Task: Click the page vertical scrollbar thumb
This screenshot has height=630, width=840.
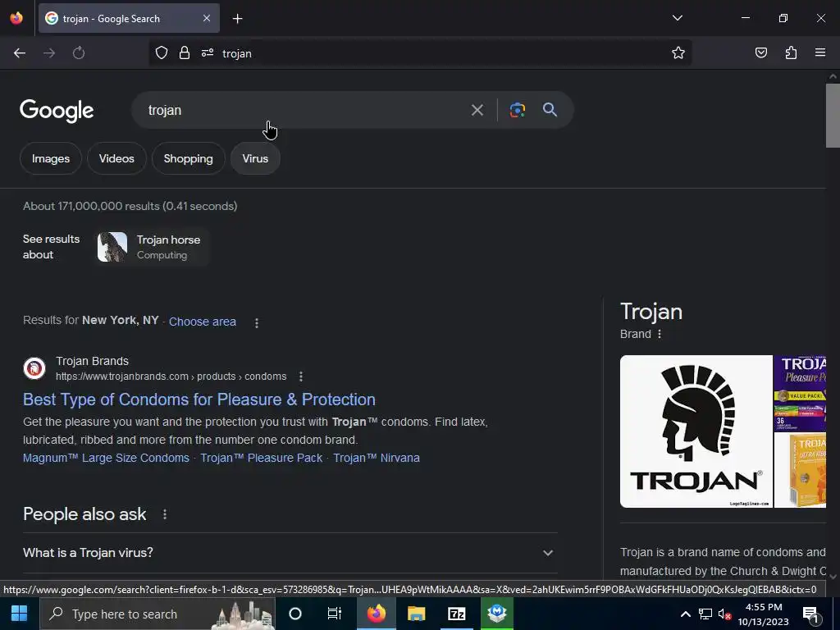Action: pyautogui.click(x=833, y=115)
